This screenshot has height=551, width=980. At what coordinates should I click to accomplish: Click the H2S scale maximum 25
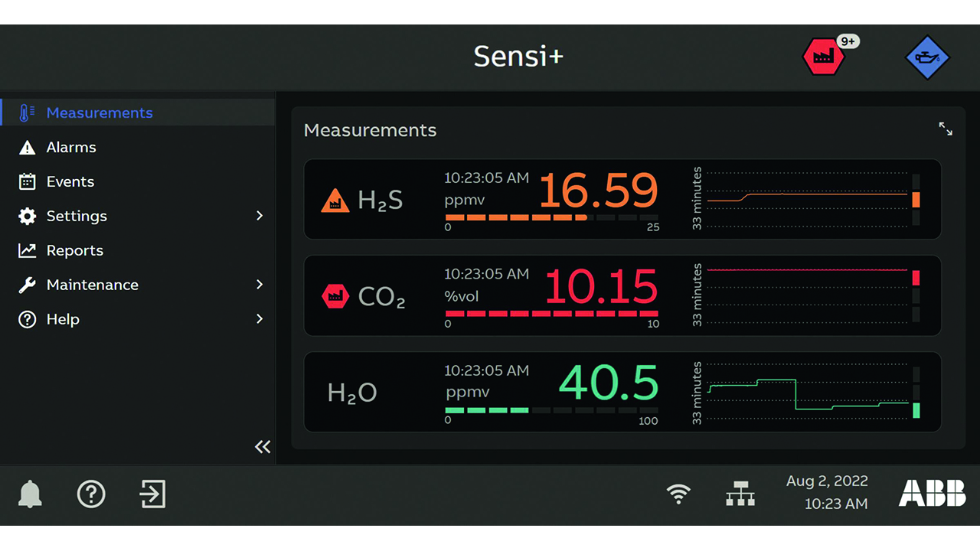coord(652,228)
